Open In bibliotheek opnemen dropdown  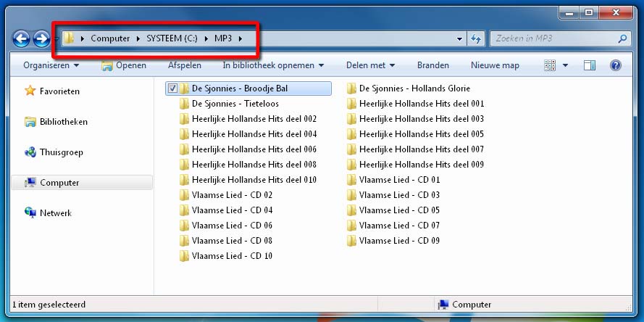pos(273,65)
